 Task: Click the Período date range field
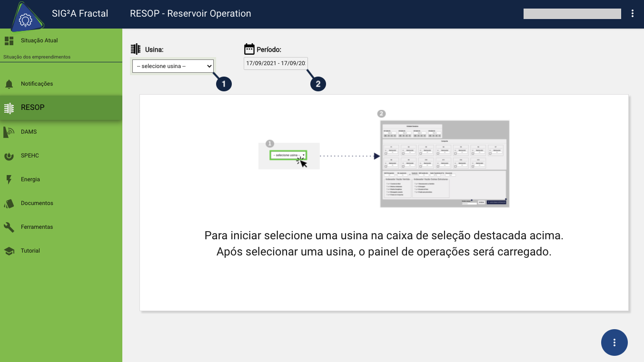275,63
